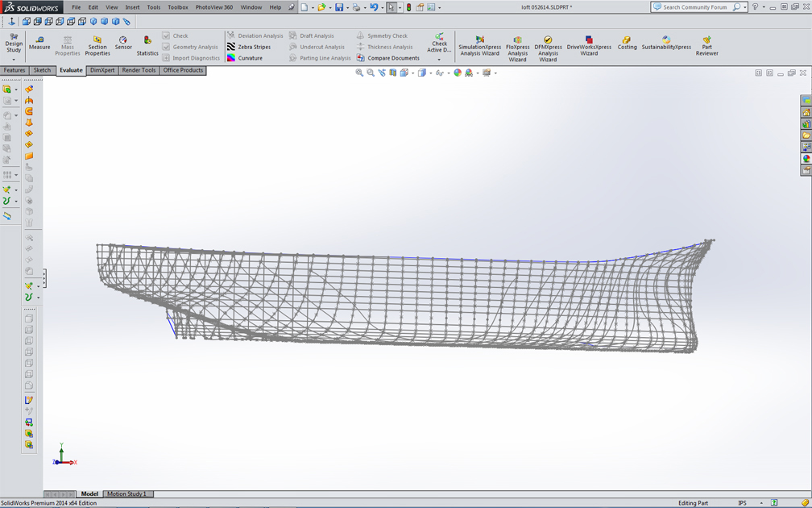The width and height of the screenshot is (812, 508).
Task: Open Appearances tab in task pane
Action: [806, 159]
